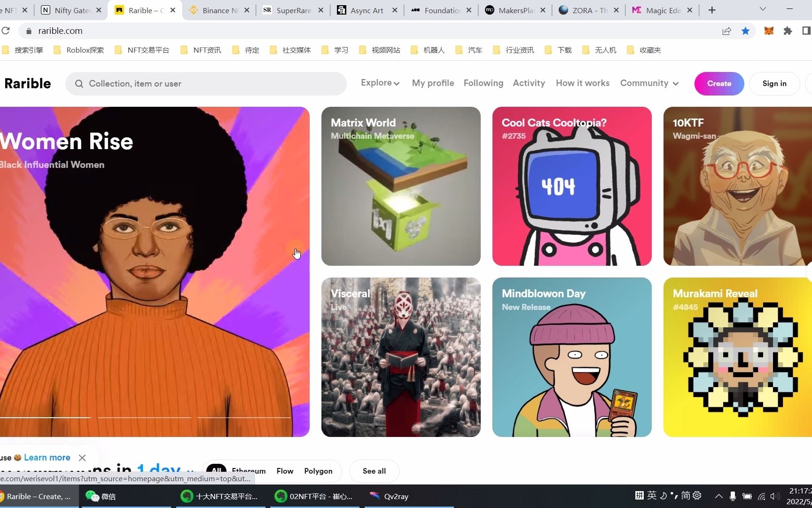812x508 pixels.
Task: Select the Polygon blockchain filter
Action: 318,471
